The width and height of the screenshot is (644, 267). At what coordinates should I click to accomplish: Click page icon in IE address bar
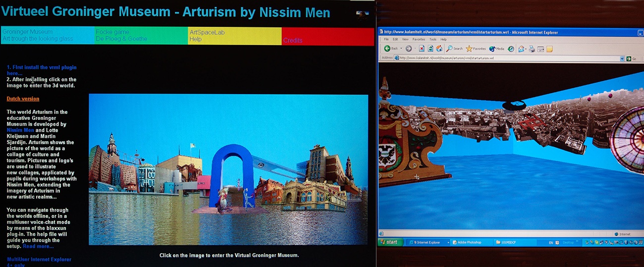coord(397,58)
